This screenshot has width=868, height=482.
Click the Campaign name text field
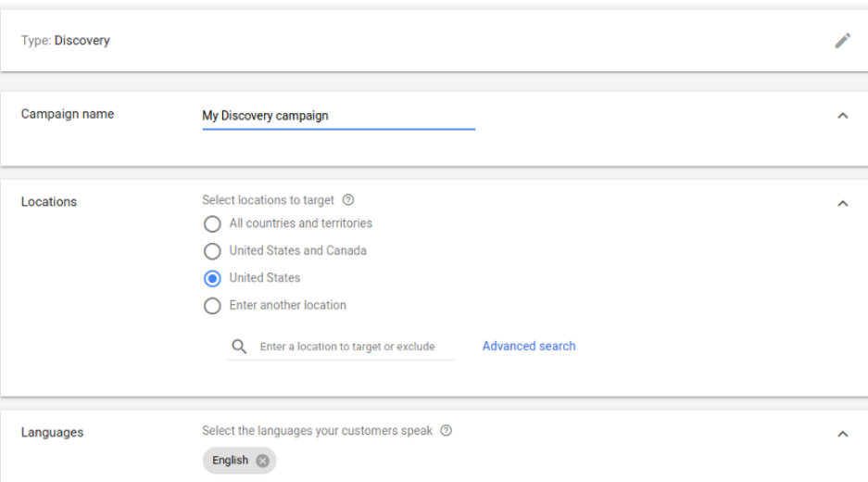[x=338, y=116]
